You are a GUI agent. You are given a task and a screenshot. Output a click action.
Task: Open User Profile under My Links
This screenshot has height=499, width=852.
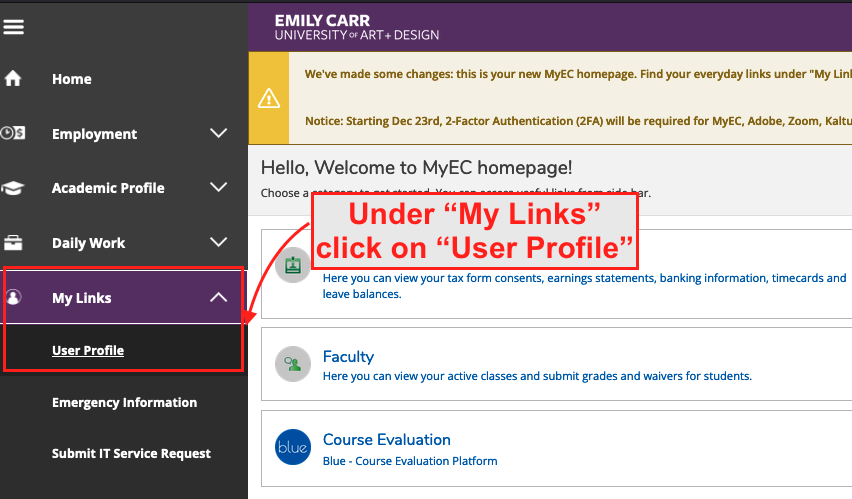tap(88, 350)
